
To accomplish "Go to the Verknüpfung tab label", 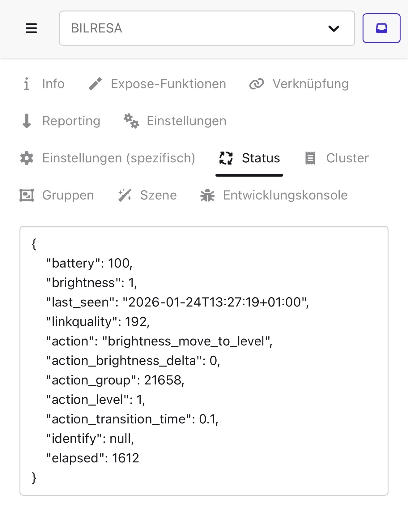I will click(x=310, y=84).
